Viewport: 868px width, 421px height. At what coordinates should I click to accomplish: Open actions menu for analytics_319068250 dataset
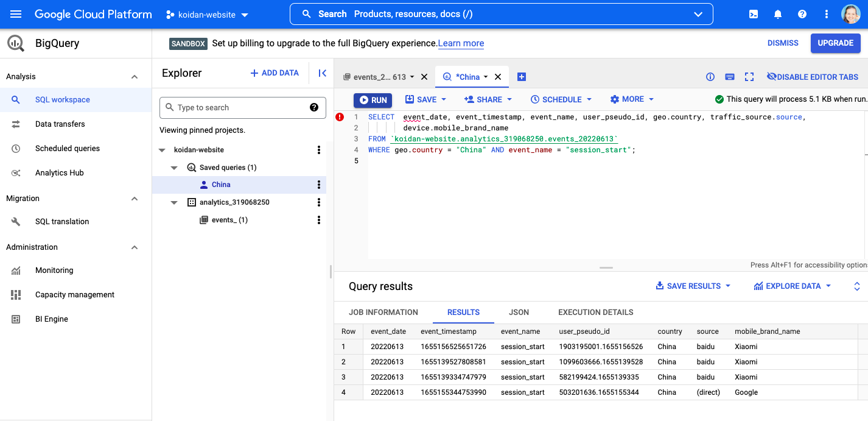(x=318, y=202)
